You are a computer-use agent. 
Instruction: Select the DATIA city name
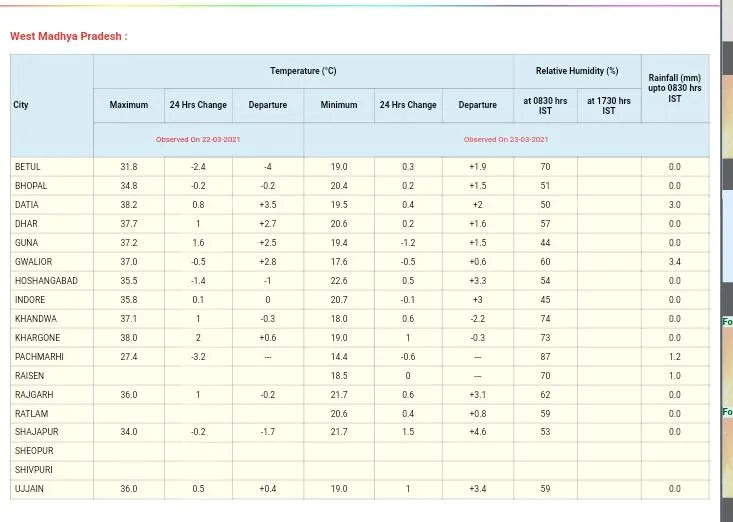[27, 205]
